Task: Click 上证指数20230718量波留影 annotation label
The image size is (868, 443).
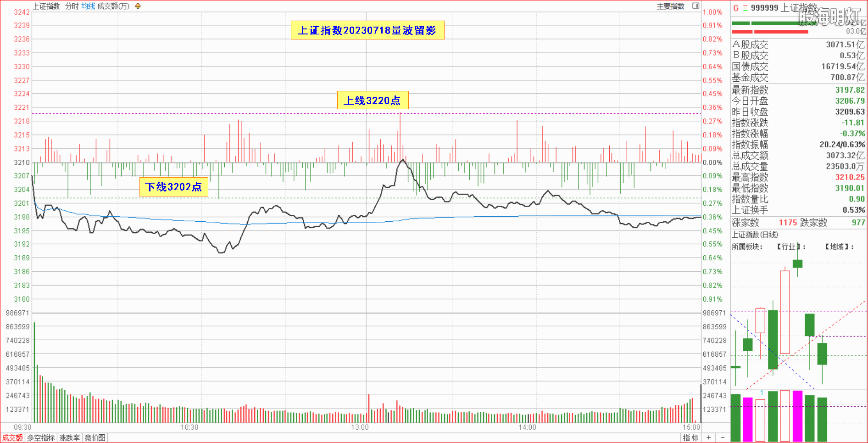Action: tap(367, 30)
